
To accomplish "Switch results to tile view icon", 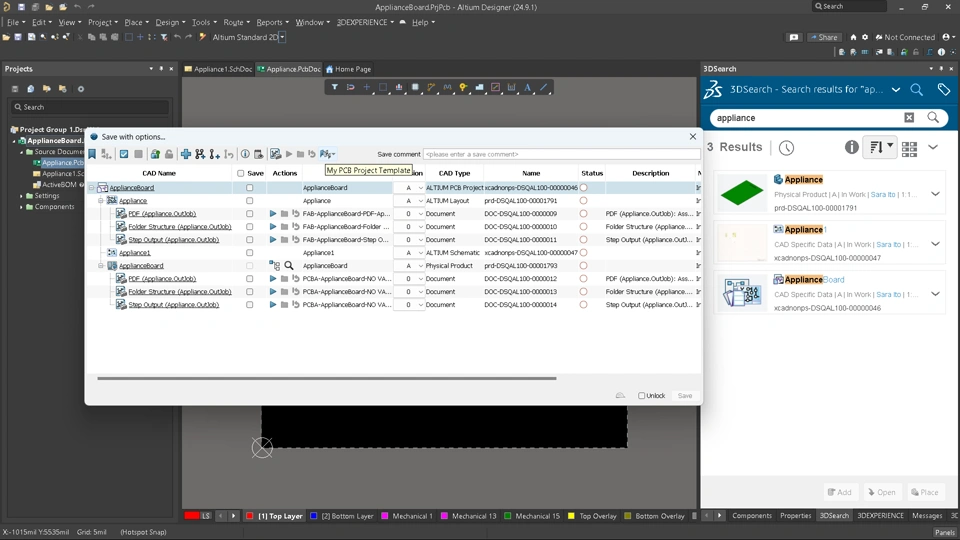I will point(909,148).
